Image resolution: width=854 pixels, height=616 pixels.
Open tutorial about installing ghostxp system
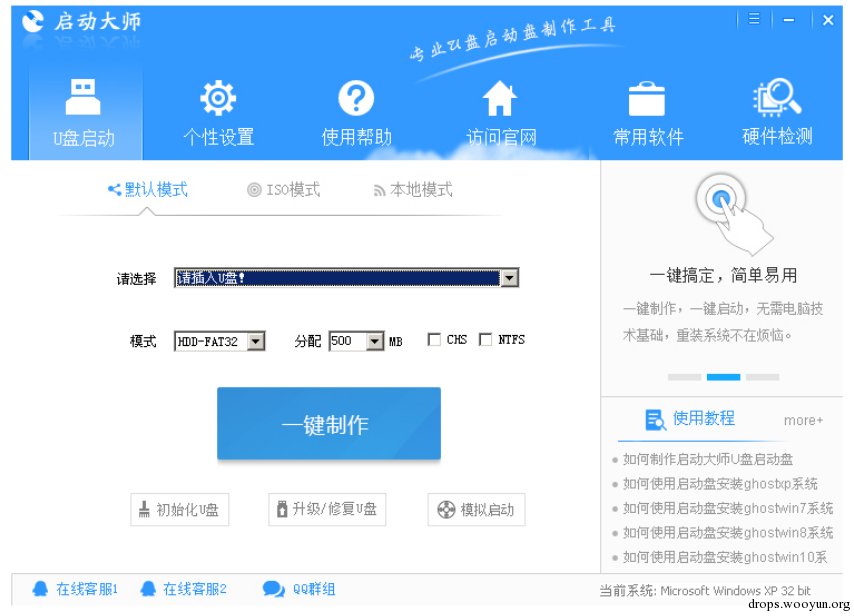[x=720, y=484]
